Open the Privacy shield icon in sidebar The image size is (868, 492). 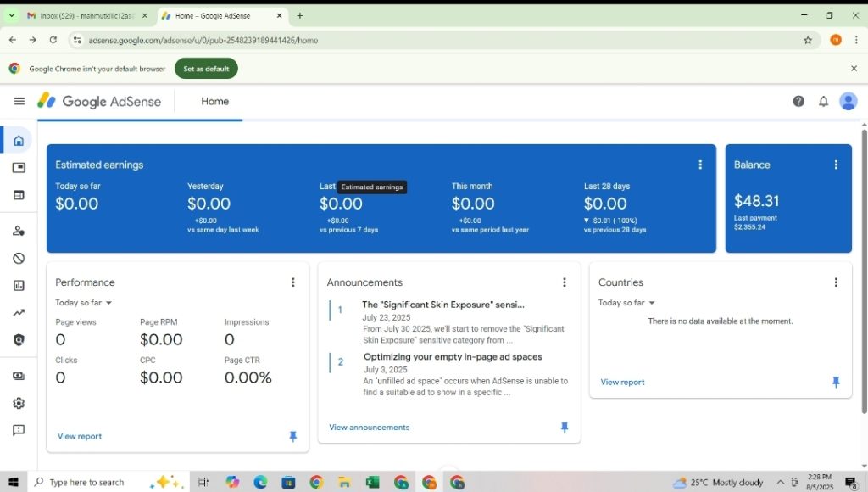(19, 340)
